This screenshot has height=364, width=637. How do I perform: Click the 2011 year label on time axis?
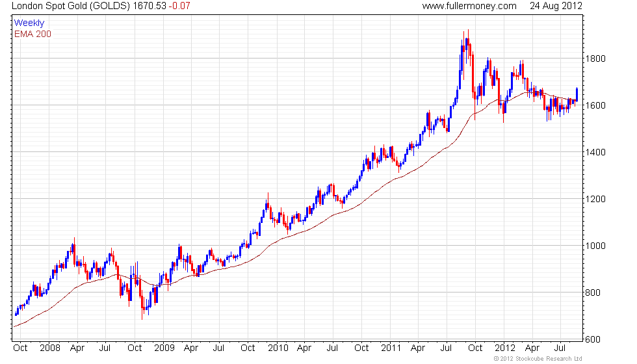pos(391,348)
